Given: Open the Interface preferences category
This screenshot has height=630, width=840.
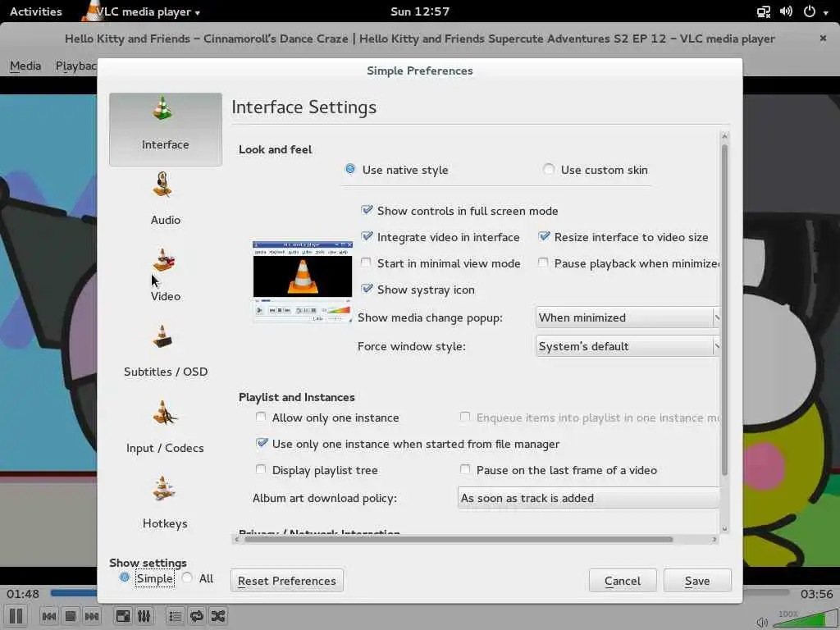Looking at the screenshot, I should pyautogui.click(x=165, y=129).
